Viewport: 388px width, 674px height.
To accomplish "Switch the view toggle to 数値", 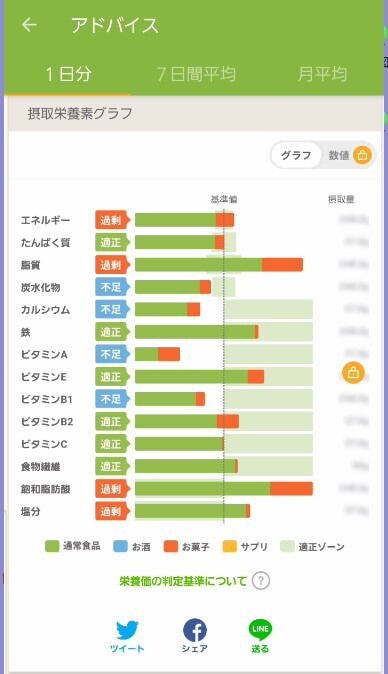I will click(x=339, y=155).
